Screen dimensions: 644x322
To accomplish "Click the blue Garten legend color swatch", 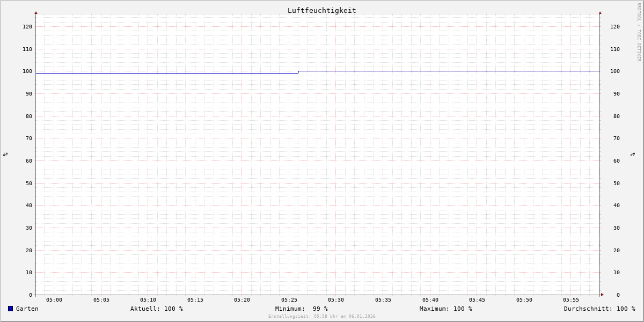I will (x=10, y=309).
